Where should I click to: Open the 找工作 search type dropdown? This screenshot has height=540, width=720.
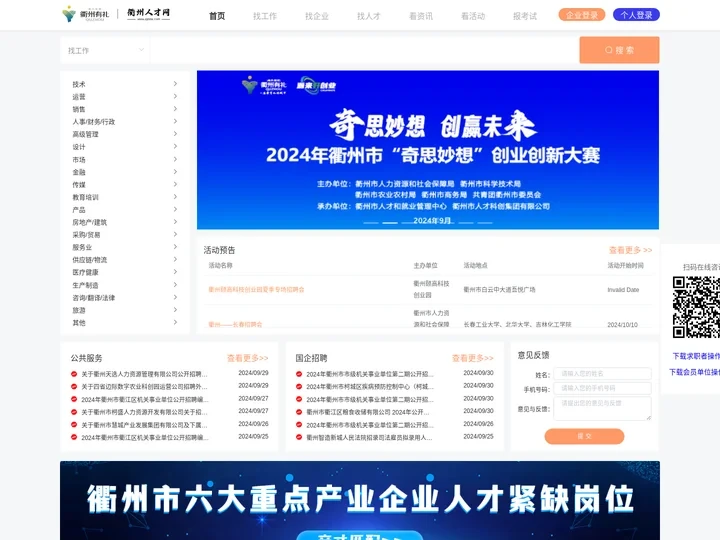point(105,50)
